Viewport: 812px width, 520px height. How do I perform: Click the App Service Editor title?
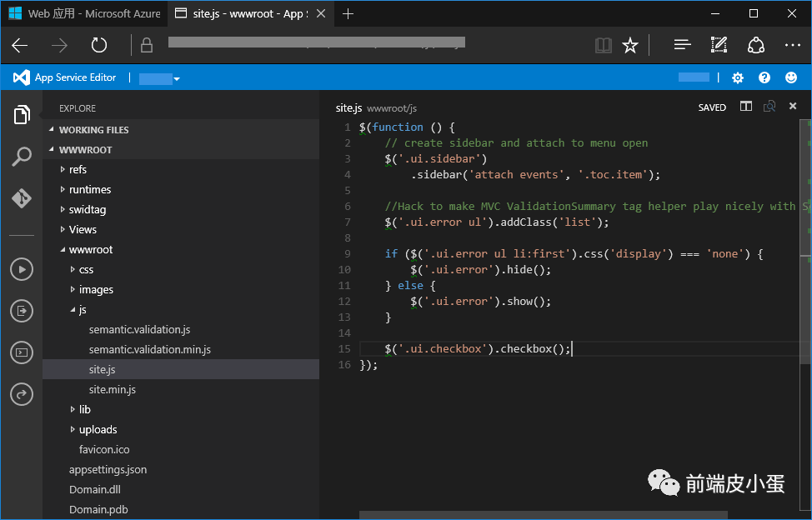tap(76, 77)
